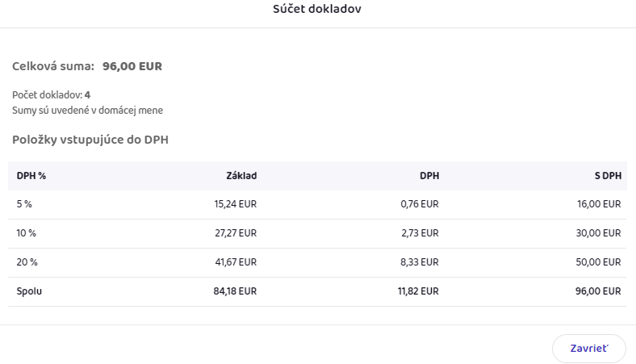Click the Zavrieť button
Image resolution: width=636 pixels, height=364 pixels.
click(x=588, y=349)
